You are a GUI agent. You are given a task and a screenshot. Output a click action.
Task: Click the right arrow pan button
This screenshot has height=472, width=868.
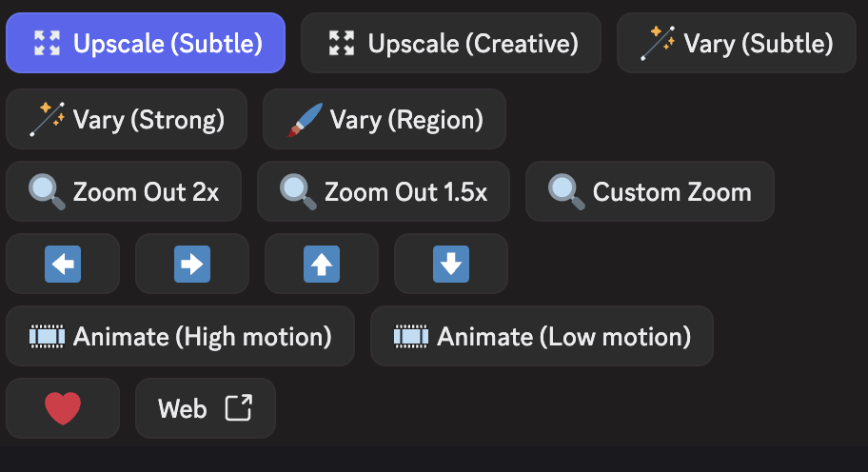(x=192, y=264)
